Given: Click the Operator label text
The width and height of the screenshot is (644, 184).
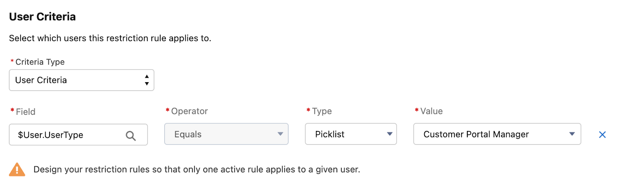Looking at the screenshot, I should 190,111.
